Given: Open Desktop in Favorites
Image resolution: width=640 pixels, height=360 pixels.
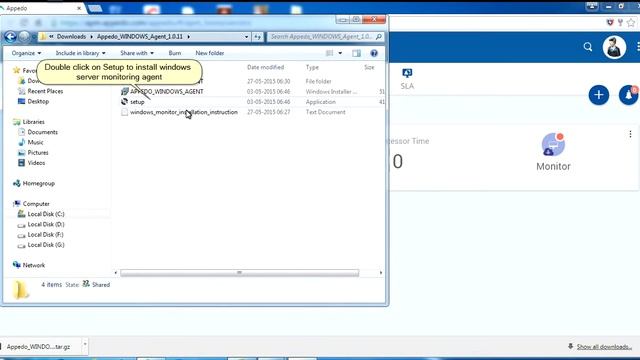Looking at the screenshot, I should coord(38,102).
